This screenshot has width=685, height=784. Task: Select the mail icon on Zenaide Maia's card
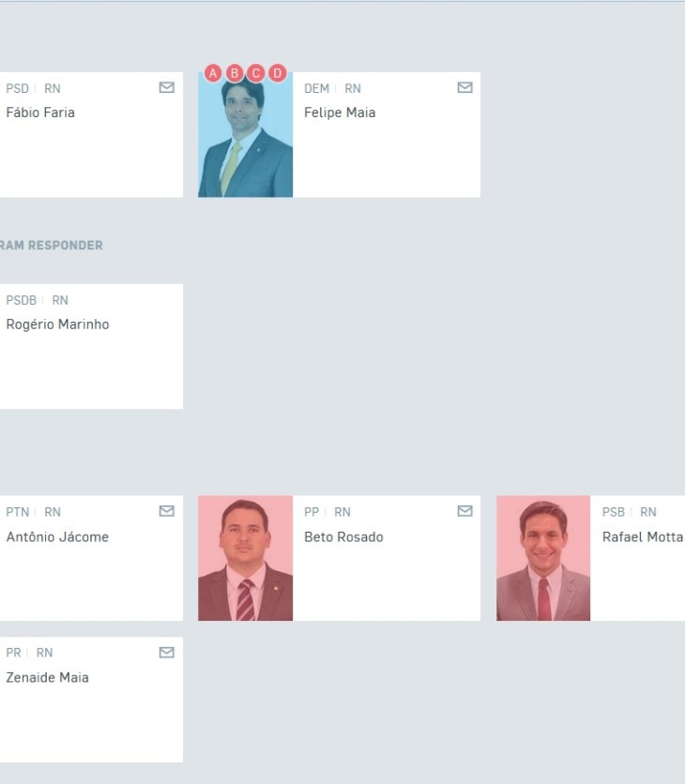(x=167, y=653)
